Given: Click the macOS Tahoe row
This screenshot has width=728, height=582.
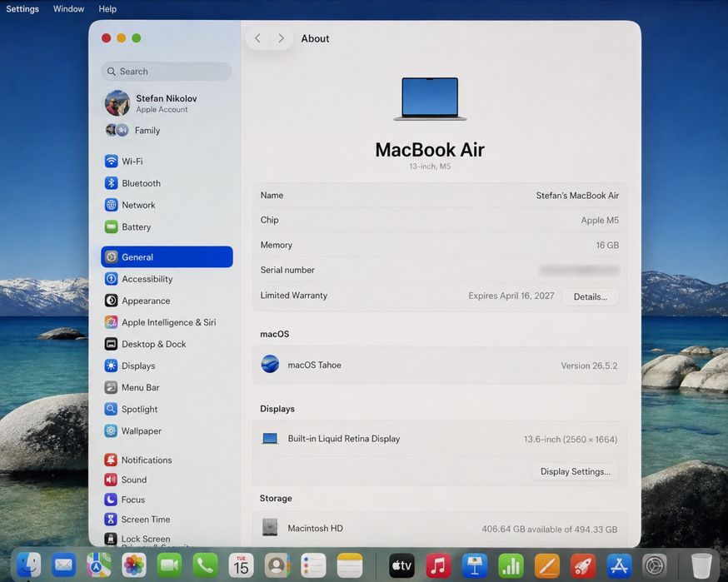Looking at the screenshot, I should 440,366.
